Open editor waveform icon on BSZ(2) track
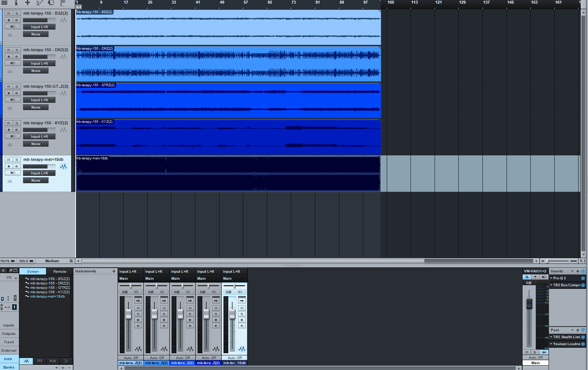This screenshot has height=370, width=588. click(x=64, y=20)
